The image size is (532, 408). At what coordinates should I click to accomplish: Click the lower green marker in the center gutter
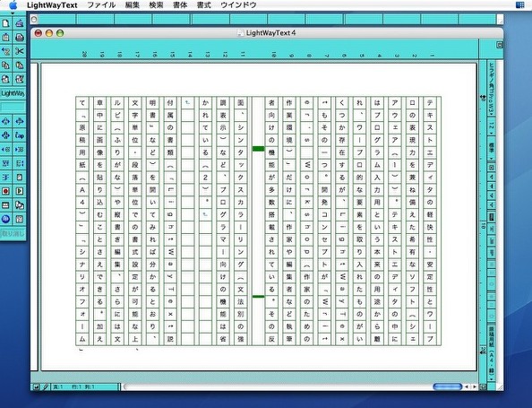click(258, 297)
